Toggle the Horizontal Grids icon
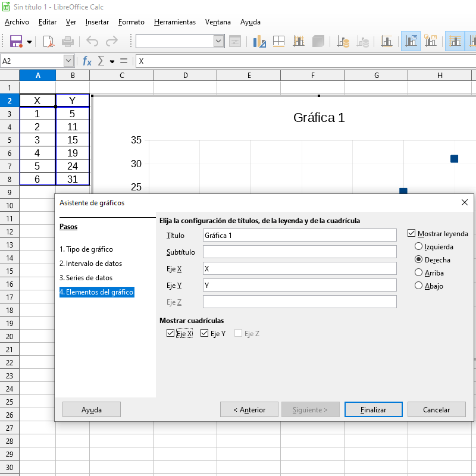476x476 pixels. tap(455, 41)
